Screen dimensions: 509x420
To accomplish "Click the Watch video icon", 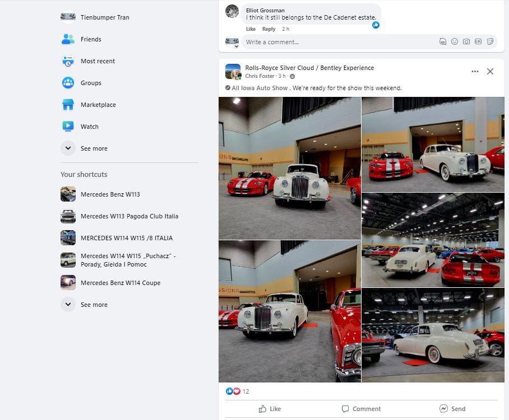I will click(68, 127).
